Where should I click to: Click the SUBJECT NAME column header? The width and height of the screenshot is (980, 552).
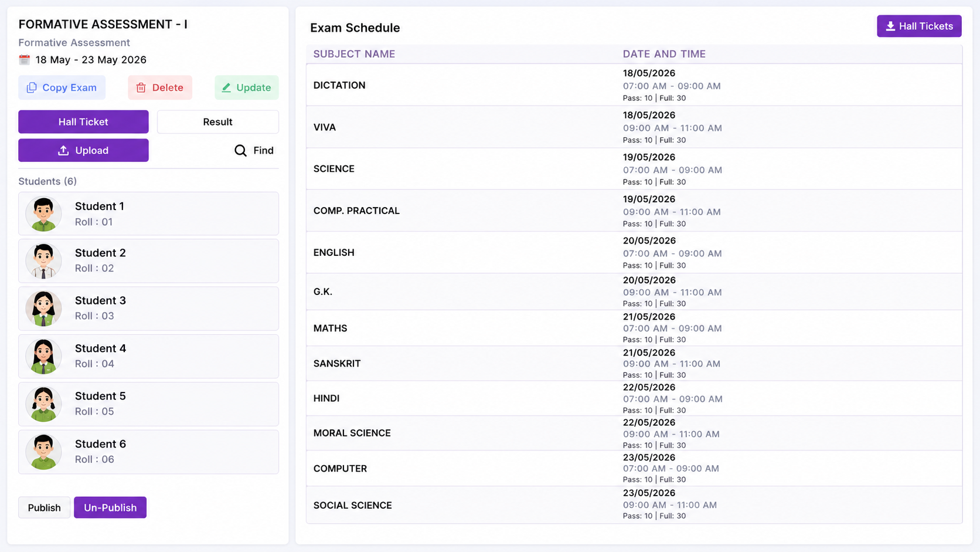coord(354,54)
